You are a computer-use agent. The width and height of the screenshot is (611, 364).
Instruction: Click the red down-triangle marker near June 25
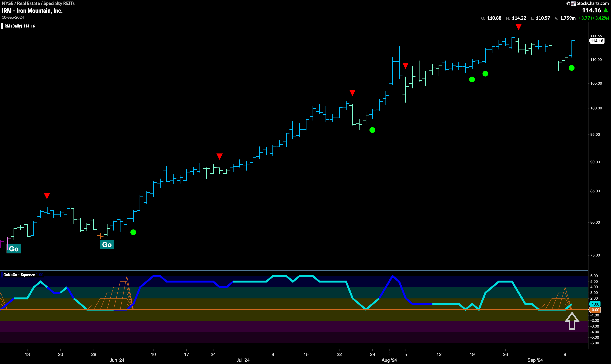coord(219,156)
